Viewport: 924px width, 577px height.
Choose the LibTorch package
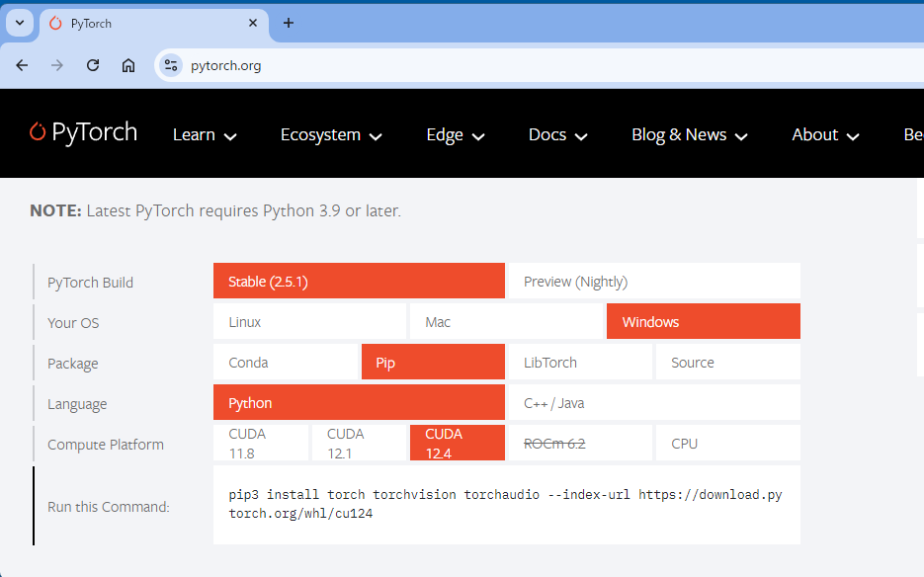578,363
